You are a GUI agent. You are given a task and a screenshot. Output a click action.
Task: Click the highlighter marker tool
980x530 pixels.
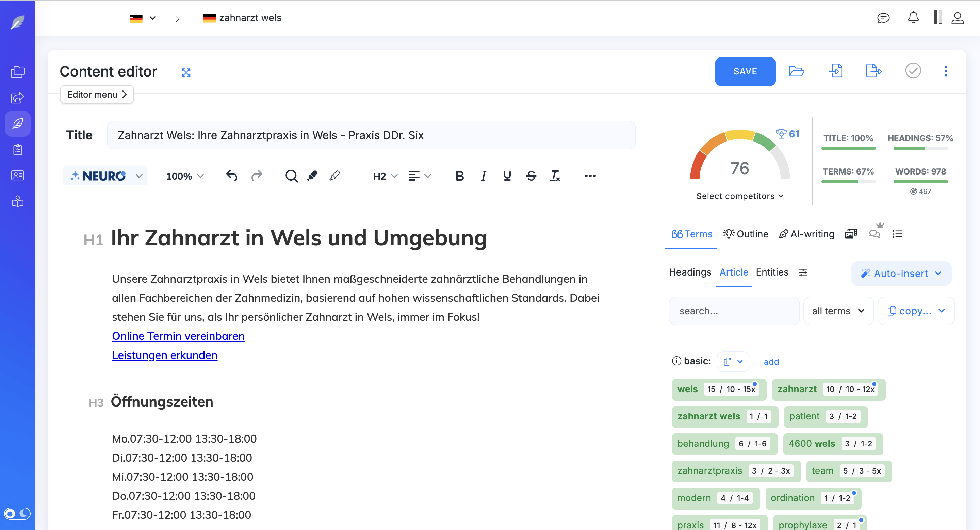click(312, 176)
